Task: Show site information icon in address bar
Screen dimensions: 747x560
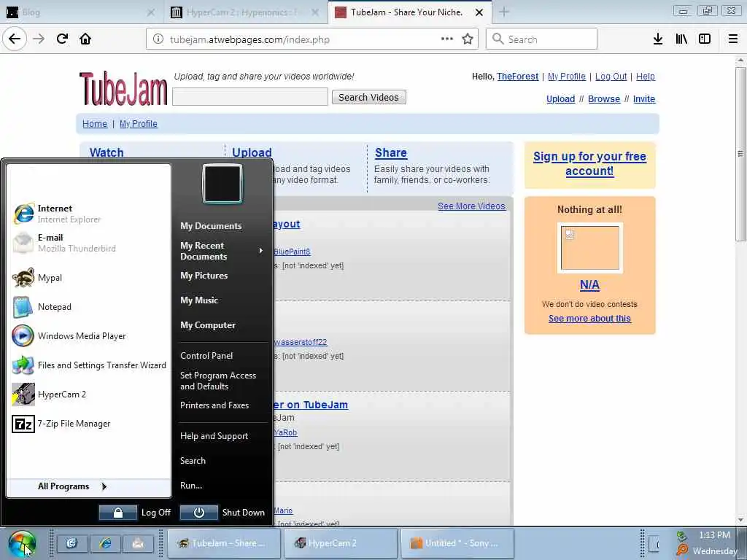Action: click(158, 39)
